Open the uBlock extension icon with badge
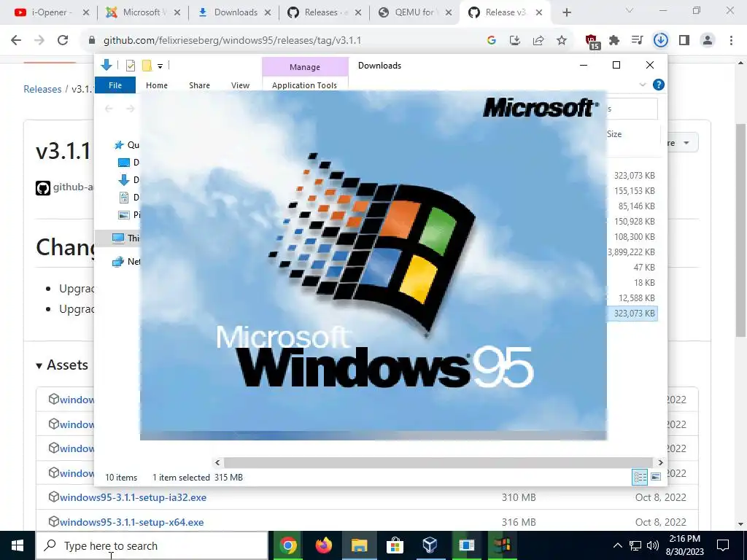 tap(592, 42)
